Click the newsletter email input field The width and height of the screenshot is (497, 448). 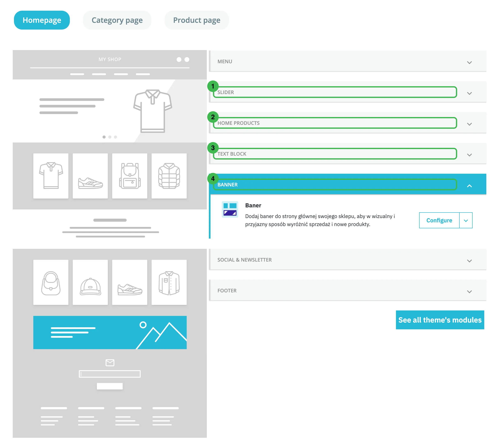[x=109, y=374]
